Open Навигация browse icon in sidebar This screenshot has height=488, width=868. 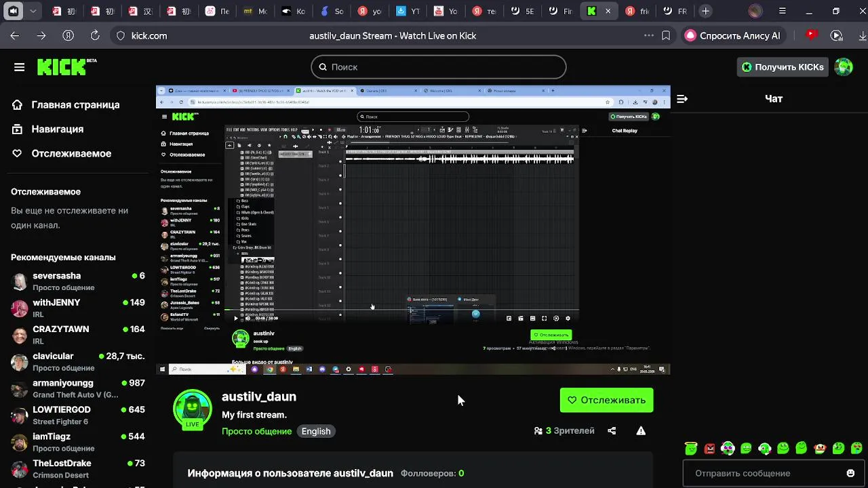click(18, 129)
